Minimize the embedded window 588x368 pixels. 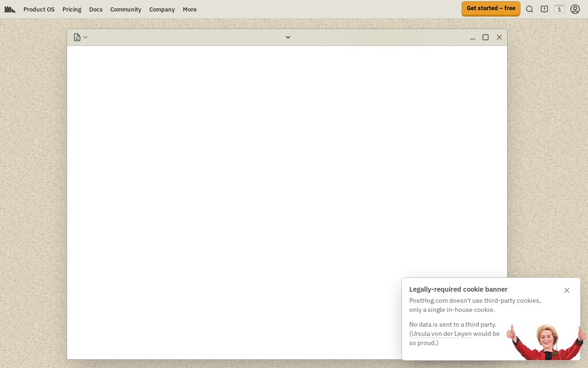point(473,37)
